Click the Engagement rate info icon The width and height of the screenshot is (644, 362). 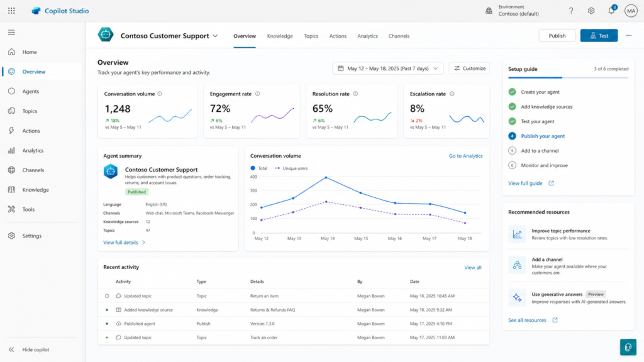tap(257, 94)
